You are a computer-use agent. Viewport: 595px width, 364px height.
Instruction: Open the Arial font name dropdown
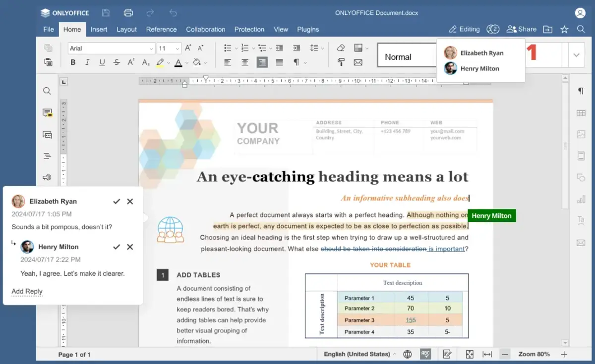point(151,49)
